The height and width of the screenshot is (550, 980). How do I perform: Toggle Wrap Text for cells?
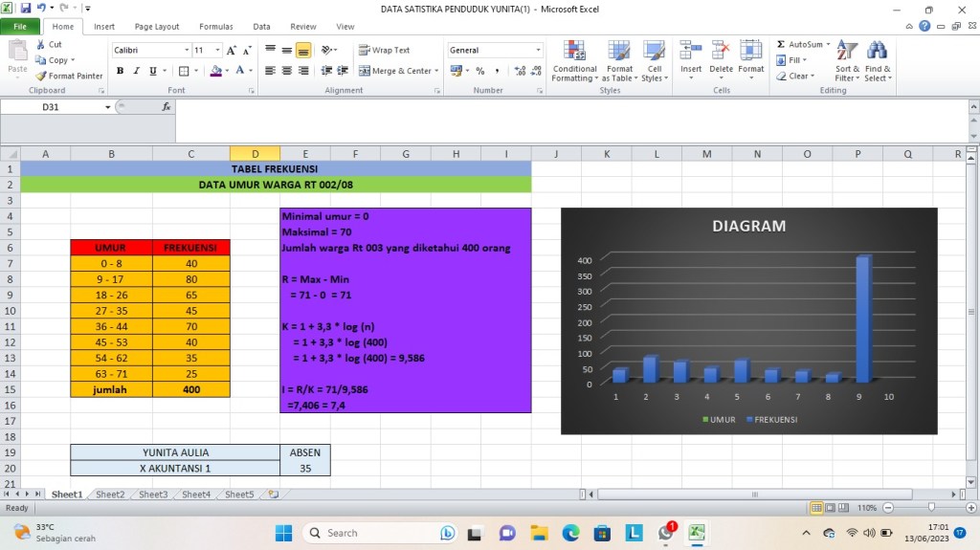pyautogui.click(x=385, y=50)
